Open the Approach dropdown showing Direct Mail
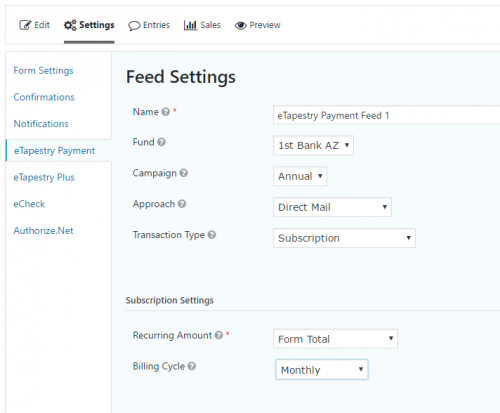500x413 pixels. [332, 207]
